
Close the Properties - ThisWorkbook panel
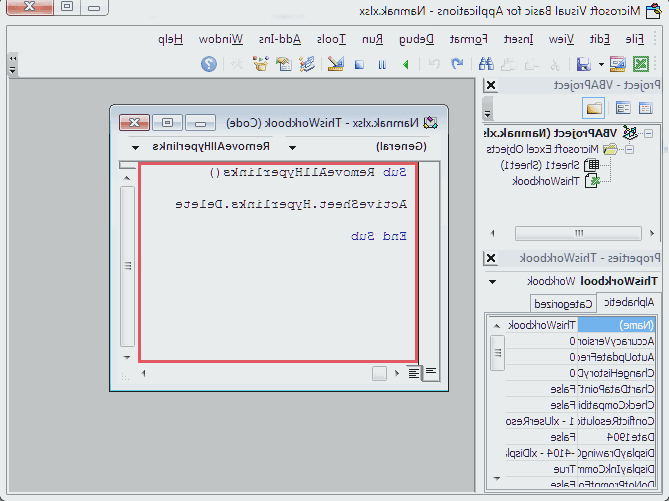point(490,258)
